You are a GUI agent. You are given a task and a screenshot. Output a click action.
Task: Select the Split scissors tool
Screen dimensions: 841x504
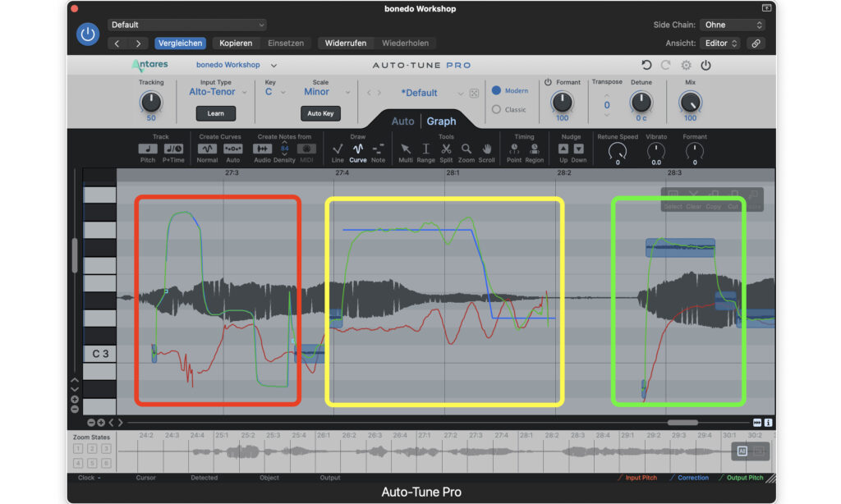click(x=446, y=149)
